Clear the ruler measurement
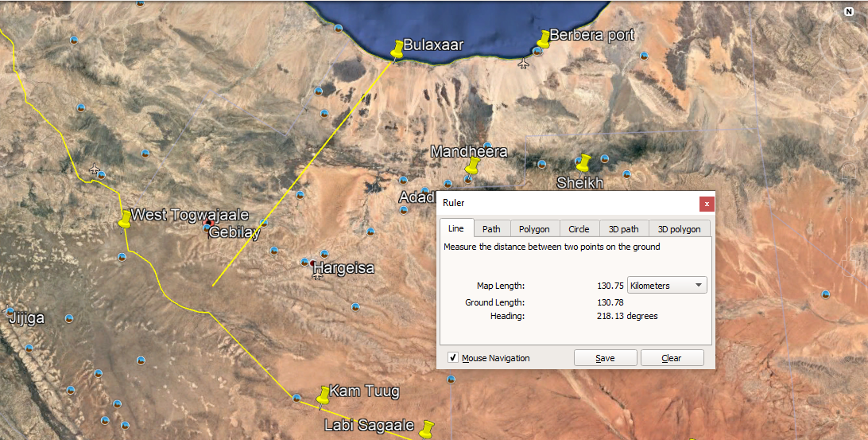 [672, 358]
